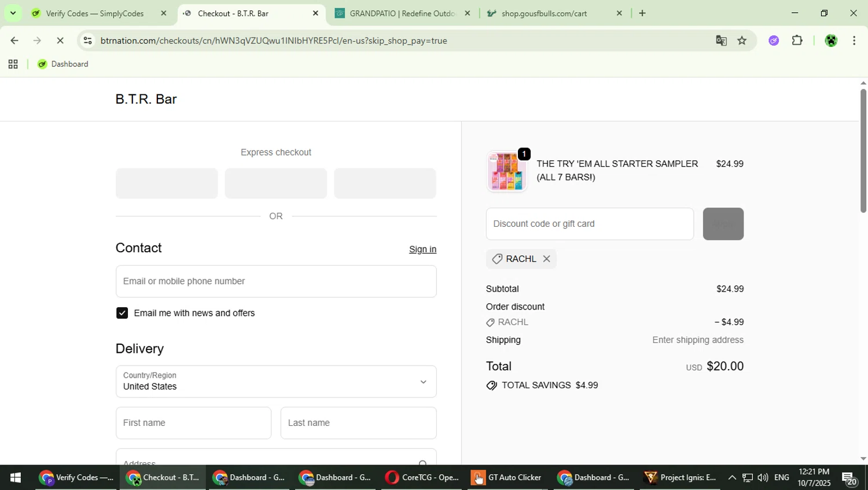Focus the Last name field

coord(358,423)
